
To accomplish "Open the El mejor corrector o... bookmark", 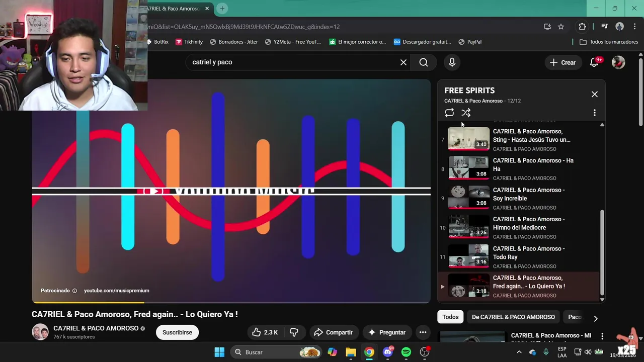I will coord(358,42).
